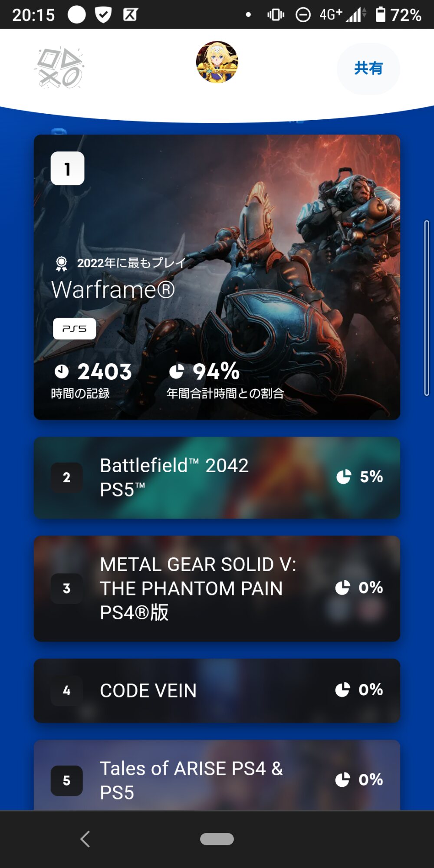This screenshot has width=434, height=868.
Task: Tap the PS5 platform badge on Warframe
Action: (74, 329)
